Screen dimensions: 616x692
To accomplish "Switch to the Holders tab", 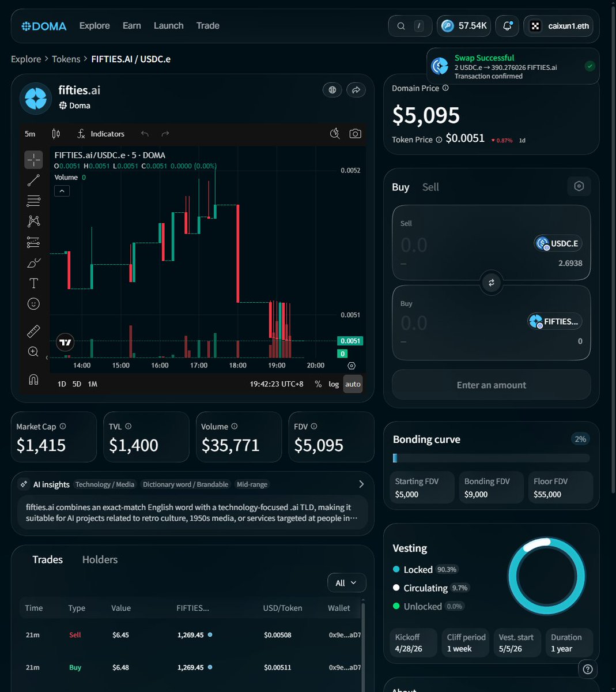I will coord(100,559).
